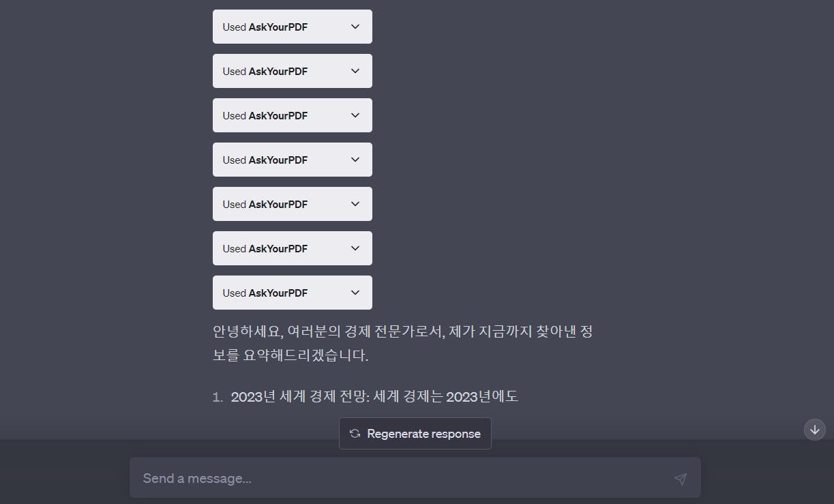
Task: Expand the third Used AskYourPDF chevron
Action: point(355,115)
